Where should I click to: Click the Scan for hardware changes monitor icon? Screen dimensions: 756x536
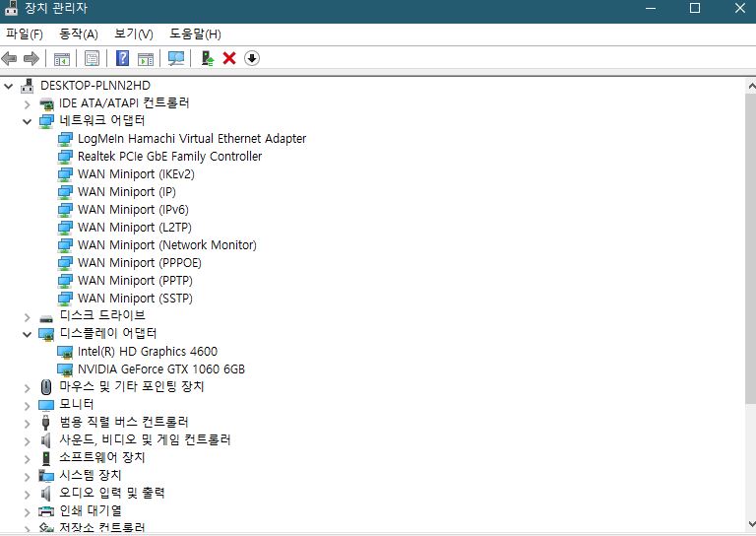[176, 58]
